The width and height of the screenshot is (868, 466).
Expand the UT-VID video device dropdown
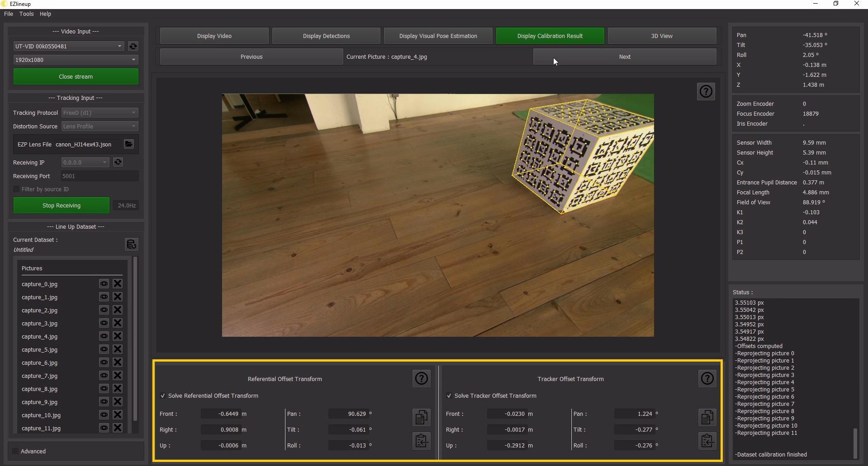tap(69, 46)
